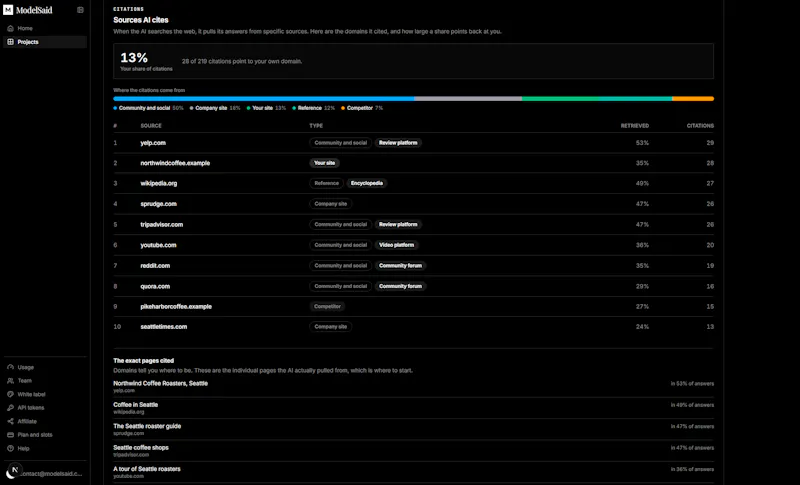Click the 13% share of citations figure
This screenshot has width=800, height=485.
pyautogui.click(x=134, y=58)
